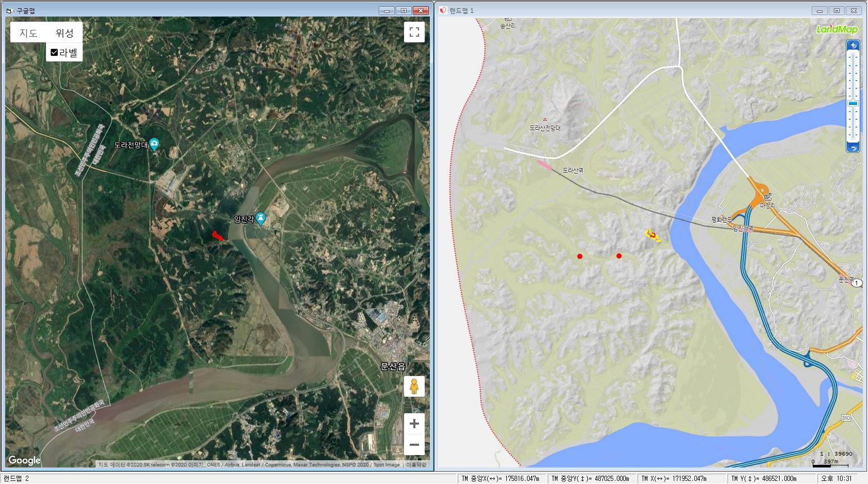
Task: Click the red parcel outline on satellite map
Action: point(218,236)
